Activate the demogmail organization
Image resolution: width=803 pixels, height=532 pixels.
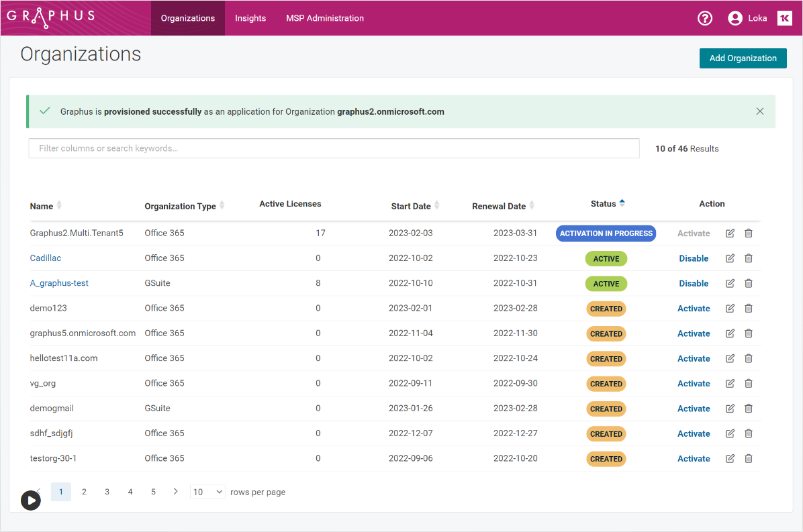click(x=694, y=409)
